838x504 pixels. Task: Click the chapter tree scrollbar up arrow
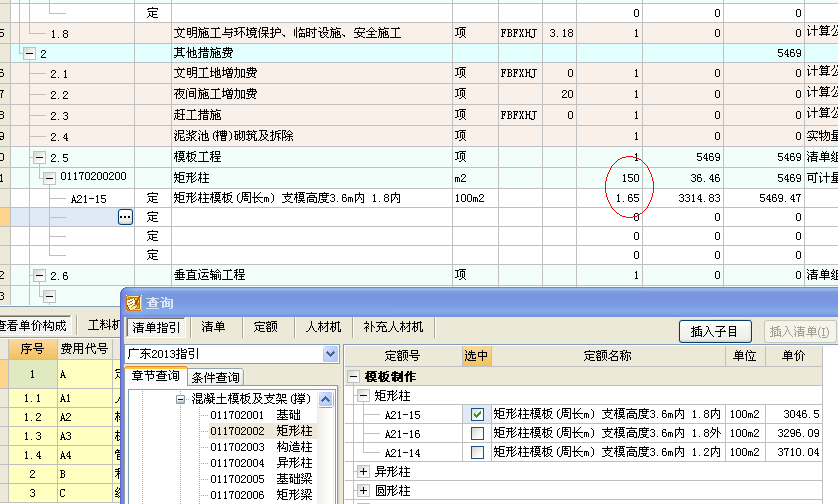(325, 399)
